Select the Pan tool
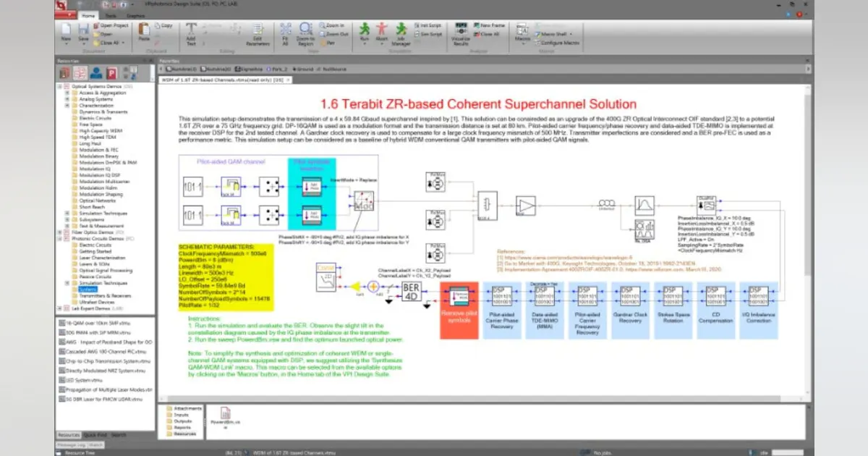 click(327, 43)
